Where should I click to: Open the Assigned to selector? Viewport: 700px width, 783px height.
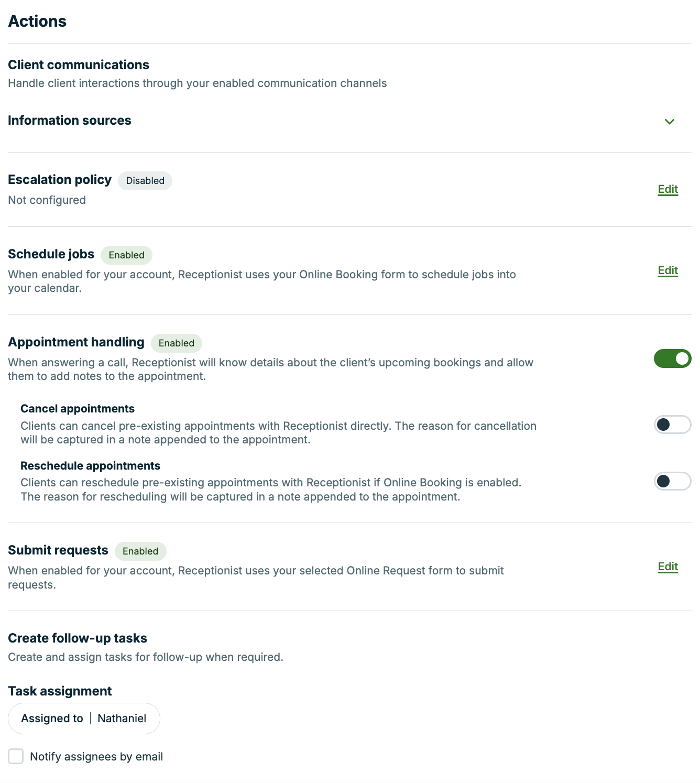click(84, 718)
